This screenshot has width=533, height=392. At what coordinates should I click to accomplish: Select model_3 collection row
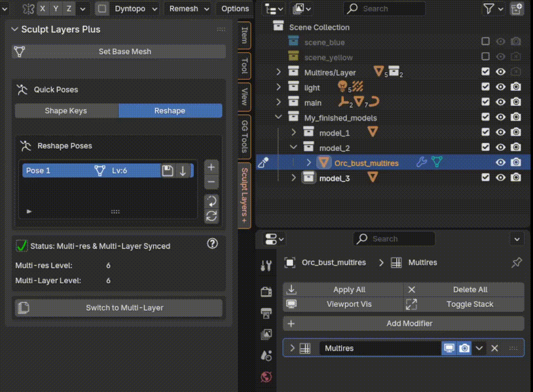point(392,177)
